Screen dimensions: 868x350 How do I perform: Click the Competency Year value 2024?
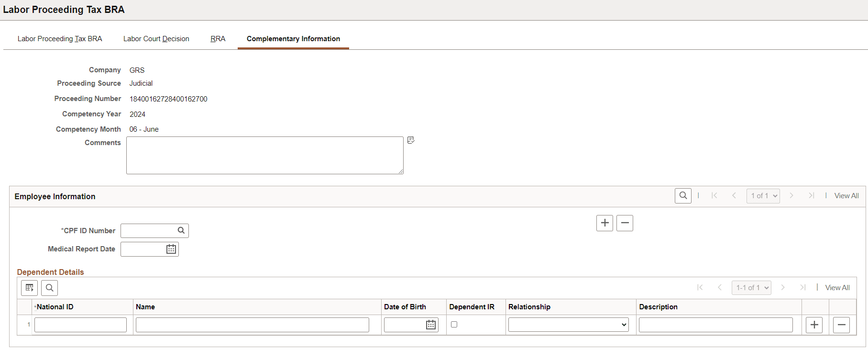137,114
